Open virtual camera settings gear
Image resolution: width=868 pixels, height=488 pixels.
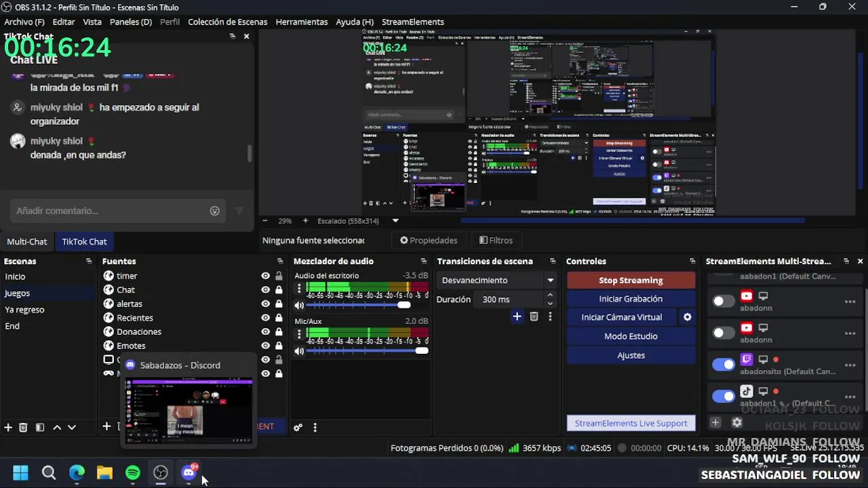(x=687, y=317)
